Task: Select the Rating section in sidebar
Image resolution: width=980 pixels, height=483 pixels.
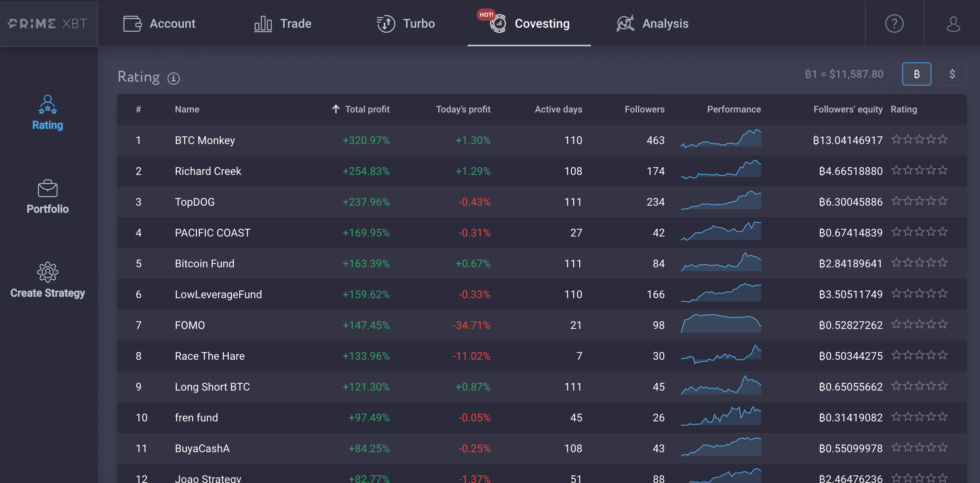Action: [48, 113]
